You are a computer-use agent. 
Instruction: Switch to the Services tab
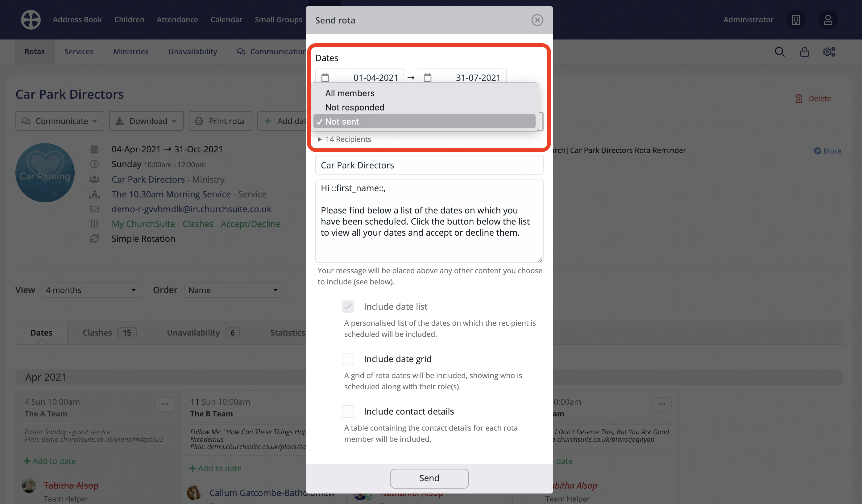(79, 52)
